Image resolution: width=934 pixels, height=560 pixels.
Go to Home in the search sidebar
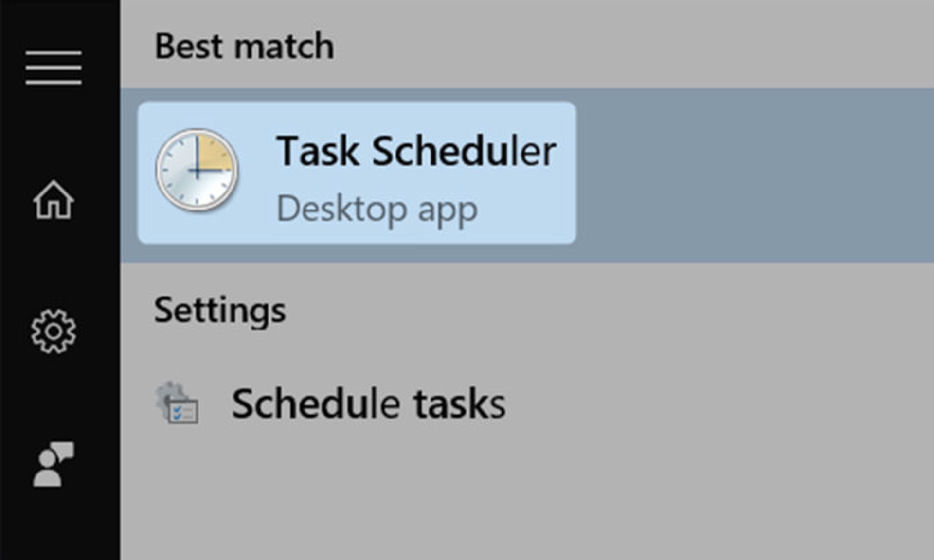(54, 200)
